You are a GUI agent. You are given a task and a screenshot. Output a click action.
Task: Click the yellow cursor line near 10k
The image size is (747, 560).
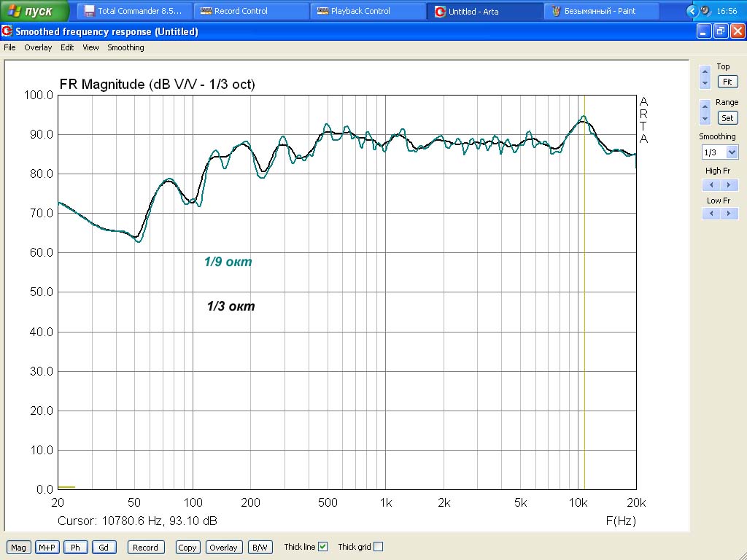click(x=584, y=292)
